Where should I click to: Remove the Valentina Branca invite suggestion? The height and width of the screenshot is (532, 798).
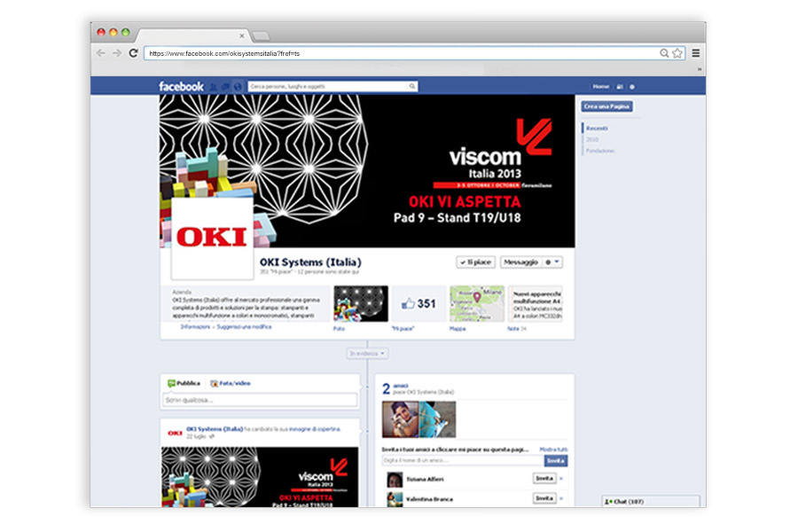pos(561,498)
